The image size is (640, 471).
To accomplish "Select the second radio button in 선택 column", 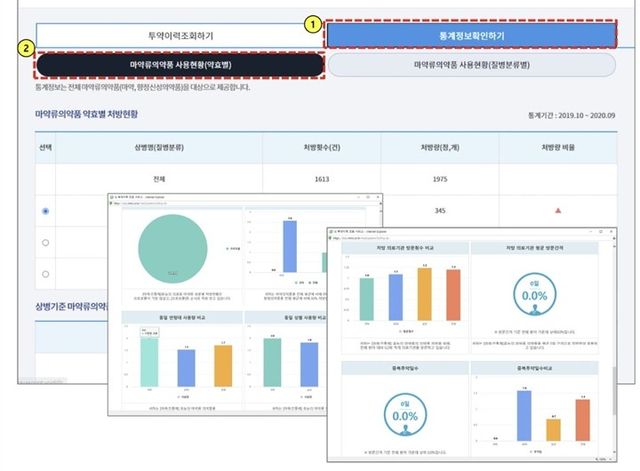I will (x=46, y=243).
